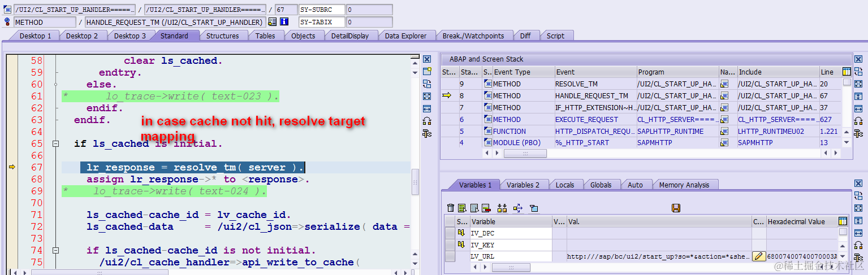Open the Desktop 3 tab

(x=130, y=36)
